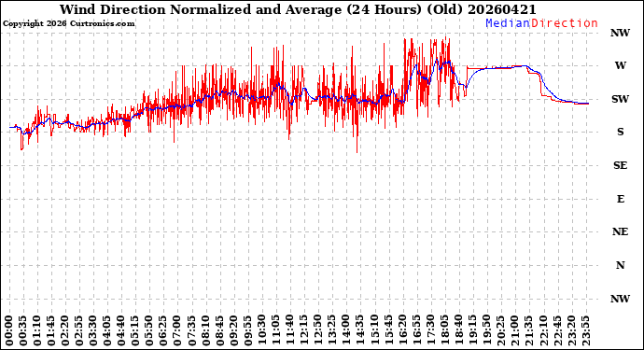Select the blue Median legend label
The image size is (644, 350).
point(508,23)
